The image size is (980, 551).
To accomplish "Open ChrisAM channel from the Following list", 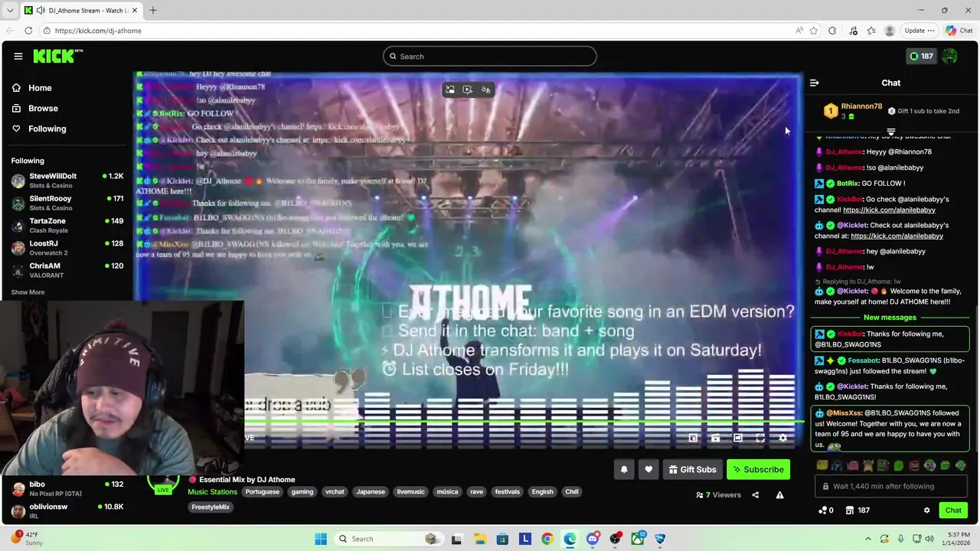I will (x=67, y=270).
